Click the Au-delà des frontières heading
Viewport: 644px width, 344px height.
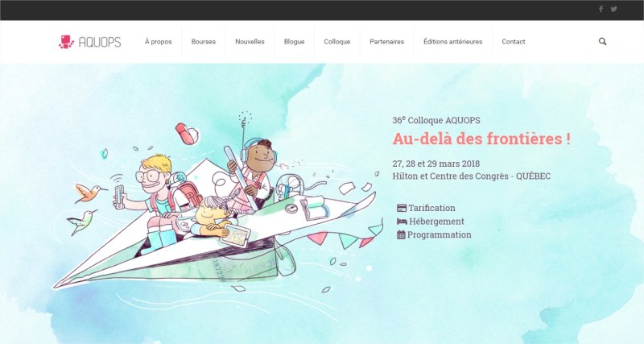tap(481, 139)
